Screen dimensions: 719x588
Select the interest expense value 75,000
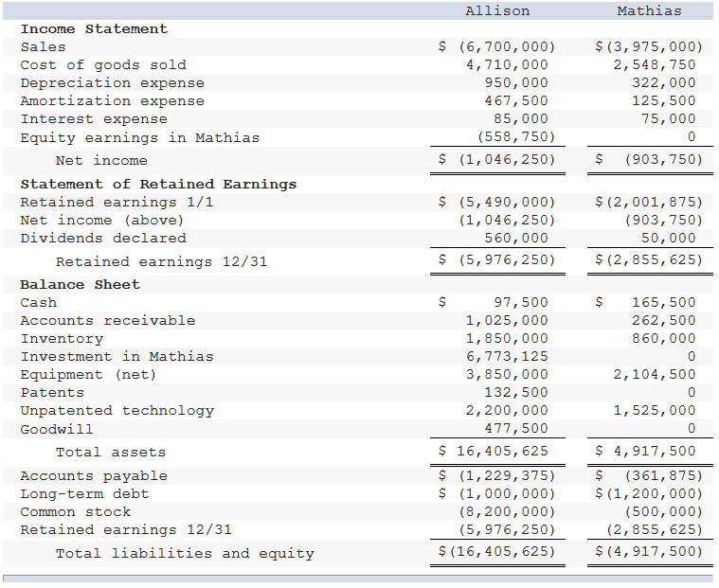click(x=668, y=118)
